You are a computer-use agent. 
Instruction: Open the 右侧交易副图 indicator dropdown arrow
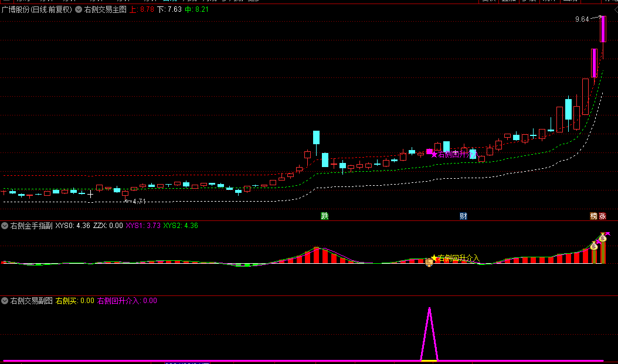(5, 301)
